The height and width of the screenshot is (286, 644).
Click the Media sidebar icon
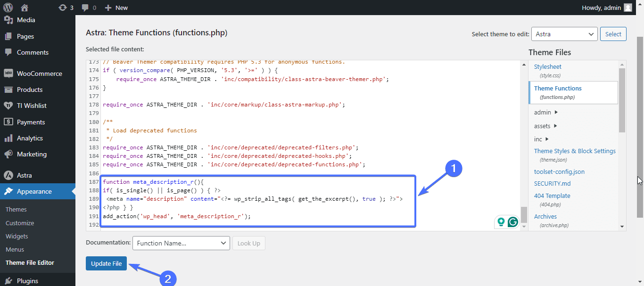point(8,20)
